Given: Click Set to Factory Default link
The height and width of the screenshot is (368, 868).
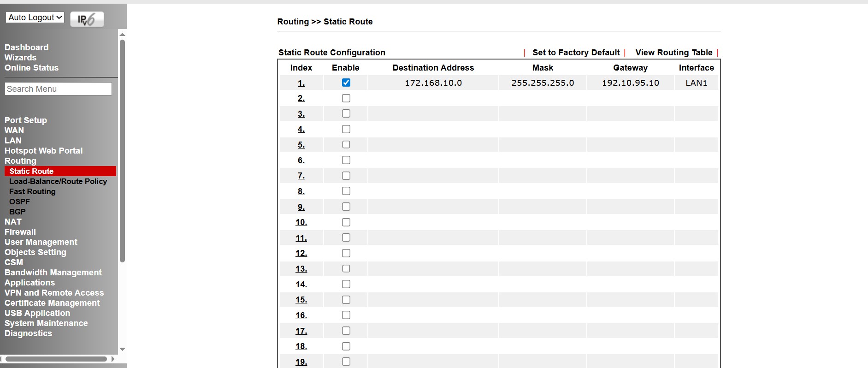Looking at the screenshot, I should (576, 53).
